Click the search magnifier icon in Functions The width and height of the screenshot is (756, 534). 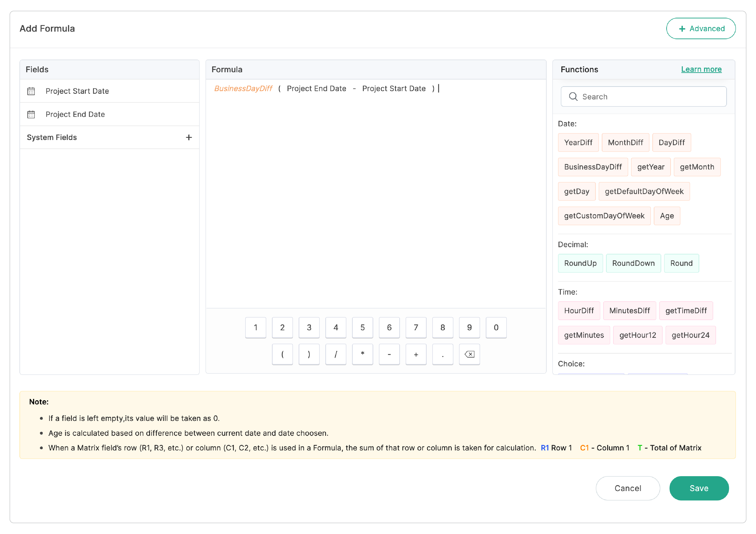(x=573, y=97)
